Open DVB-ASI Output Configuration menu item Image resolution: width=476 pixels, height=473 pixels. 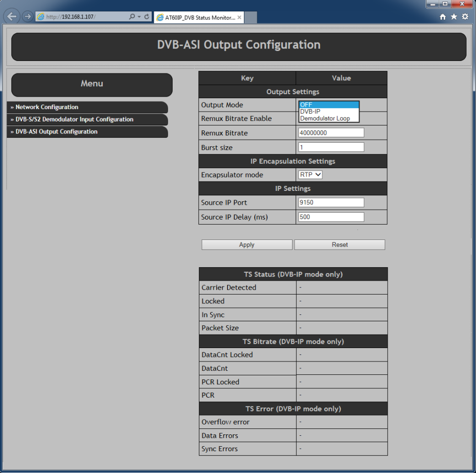57,132
